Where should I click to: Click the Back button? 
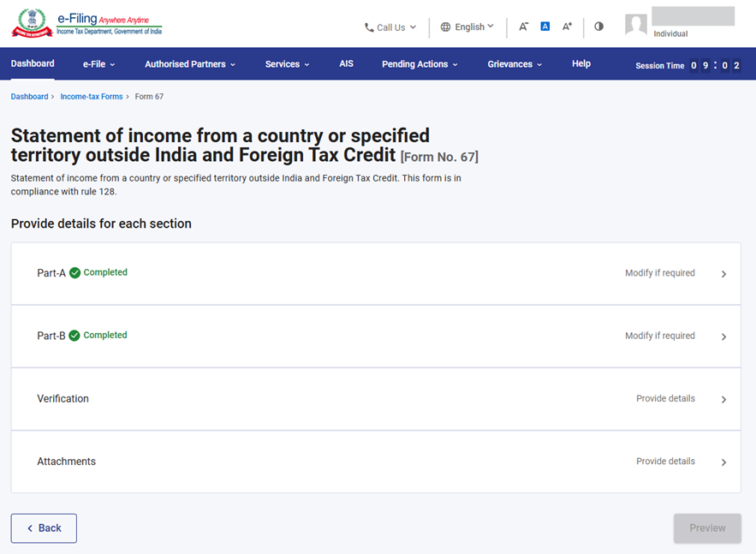point(44,528)
